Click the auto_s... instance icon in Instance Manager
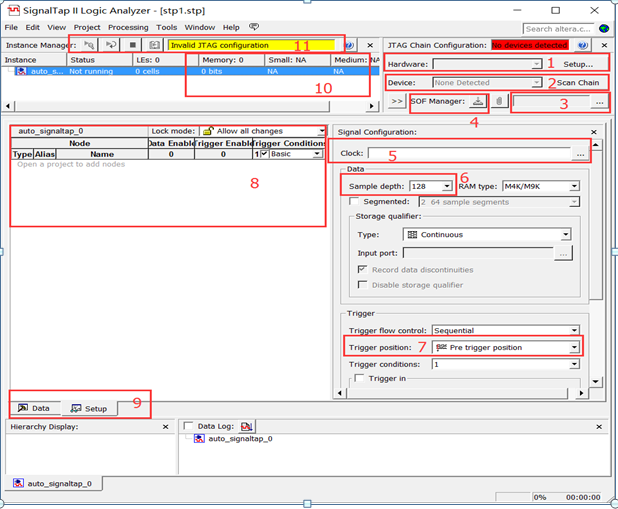The height and width of the screenshot is (509, 618). click(21, 71)
